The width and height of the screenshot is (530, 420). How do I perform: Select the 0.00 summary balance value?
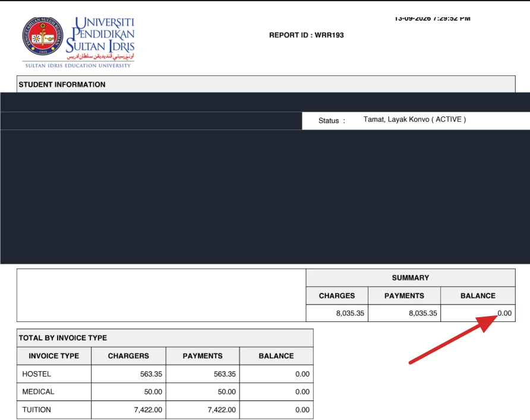pos(504,313)
